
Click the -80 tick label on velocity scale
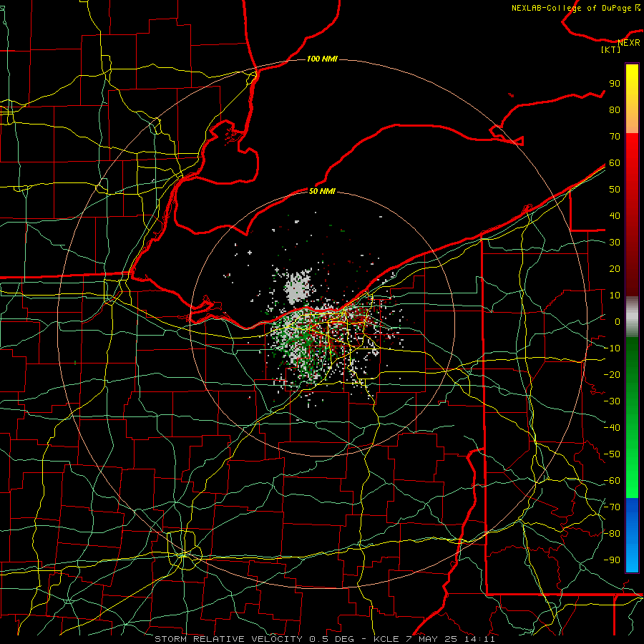612,534
